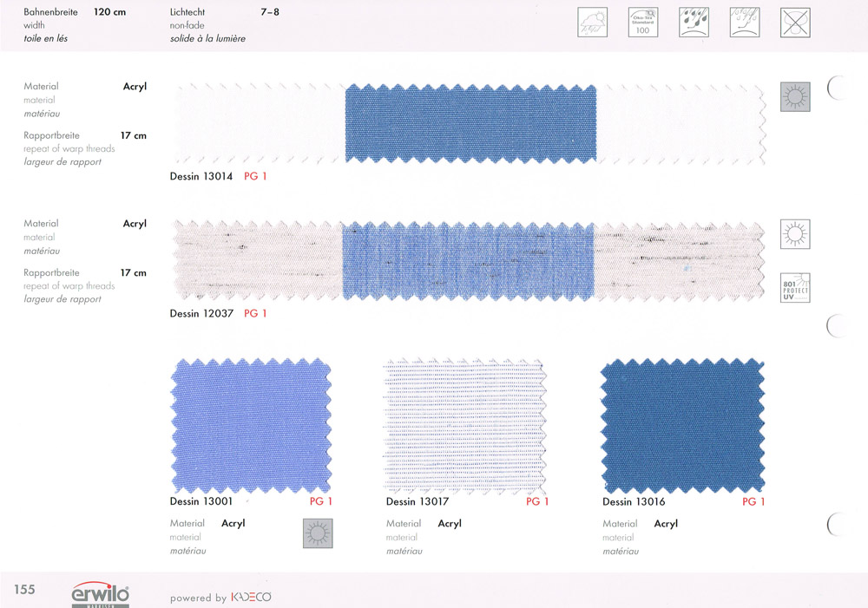The height and width of the screenshot is (608, 868).
Task: Click 'Acryl' below Dessin 13016
Action: (666, 524)
